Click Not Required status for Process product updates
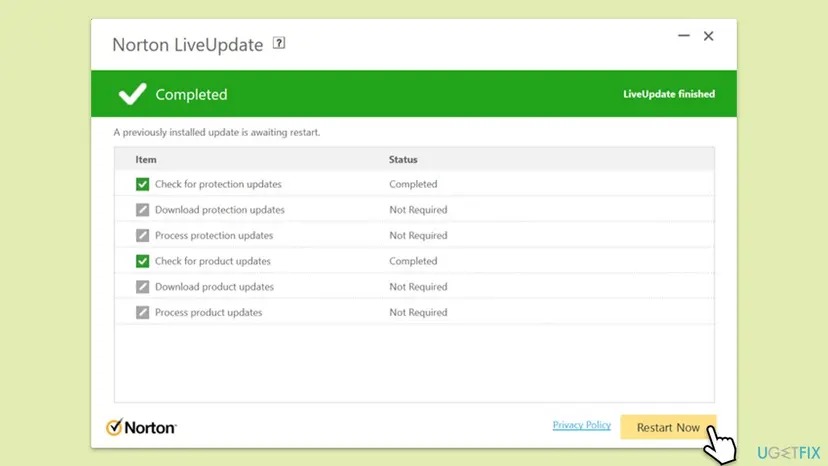Screen dimensions: 828x466 pyautogui.click(x=418, y=312)
